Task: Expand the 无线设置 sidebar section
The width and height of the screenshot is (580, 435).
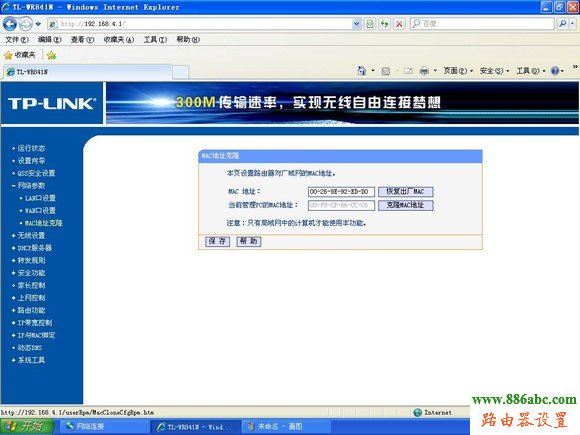Action: (x=31, y=236)
